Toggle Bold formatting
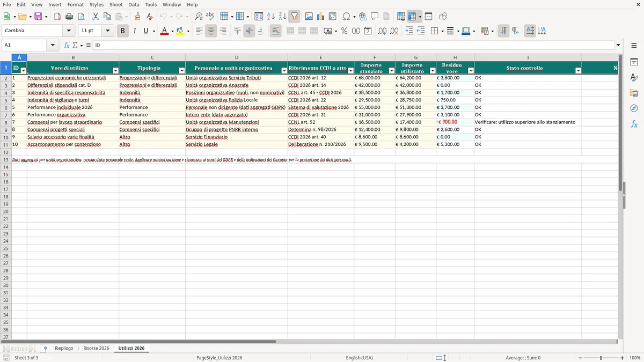 click(x=122, y=31)
